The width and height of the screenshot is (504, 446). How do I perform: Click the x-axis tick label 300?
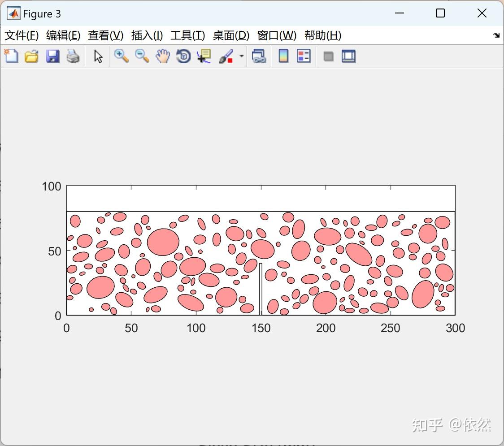point(456,328)
